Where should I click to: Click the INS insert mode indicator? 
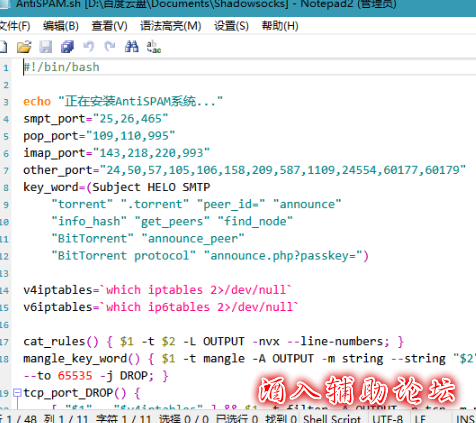pos(465,419)
